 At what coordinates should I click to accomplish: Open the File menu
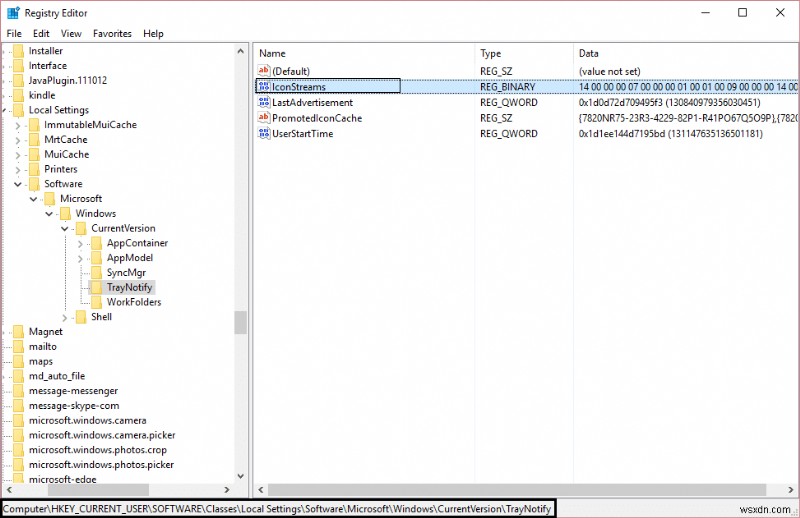point(14,34)
